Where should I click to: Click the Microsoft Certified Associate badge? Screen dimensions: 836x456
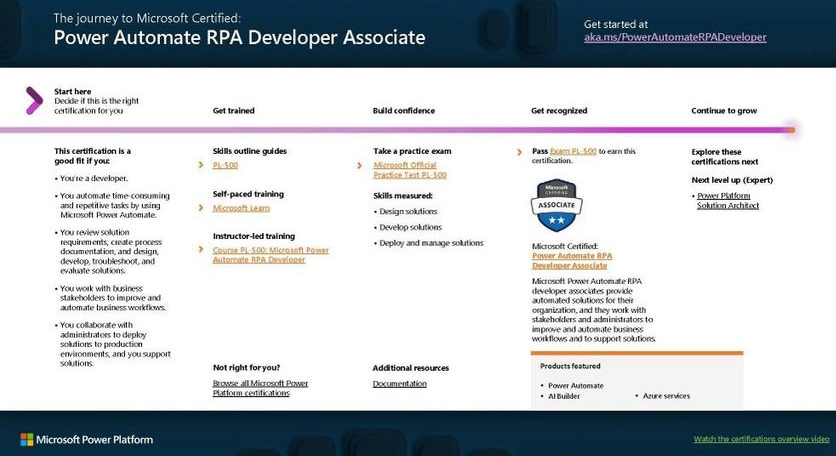(557, 205)
